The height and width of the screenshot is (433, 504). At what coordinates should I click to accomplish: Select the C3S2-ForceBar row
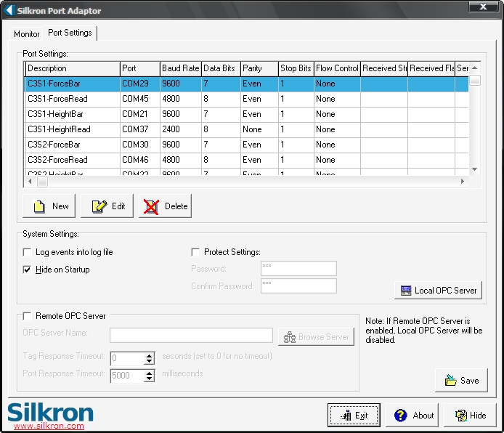coord(246,145)
